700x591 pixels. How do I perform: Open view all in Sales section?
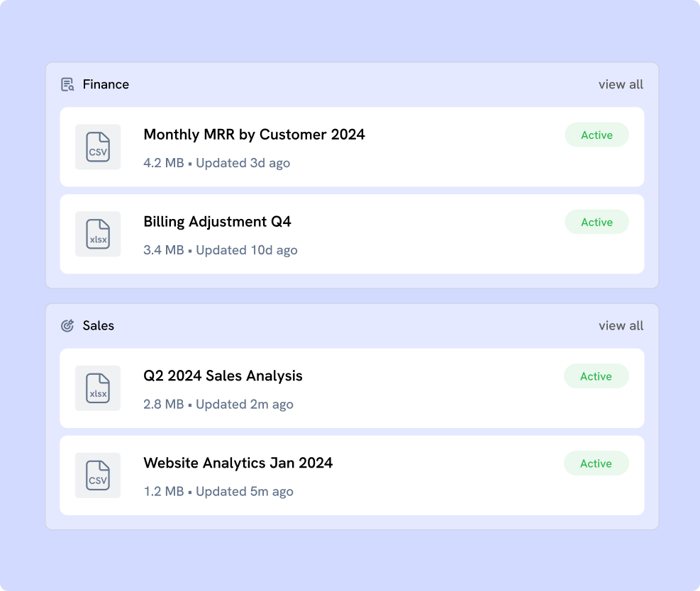621,326
